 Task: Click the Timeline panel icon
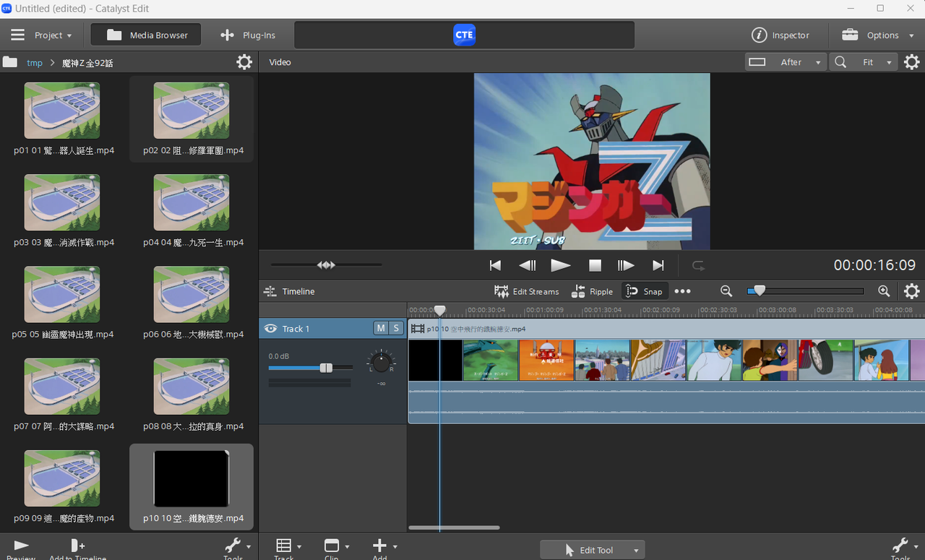point(270,291)
